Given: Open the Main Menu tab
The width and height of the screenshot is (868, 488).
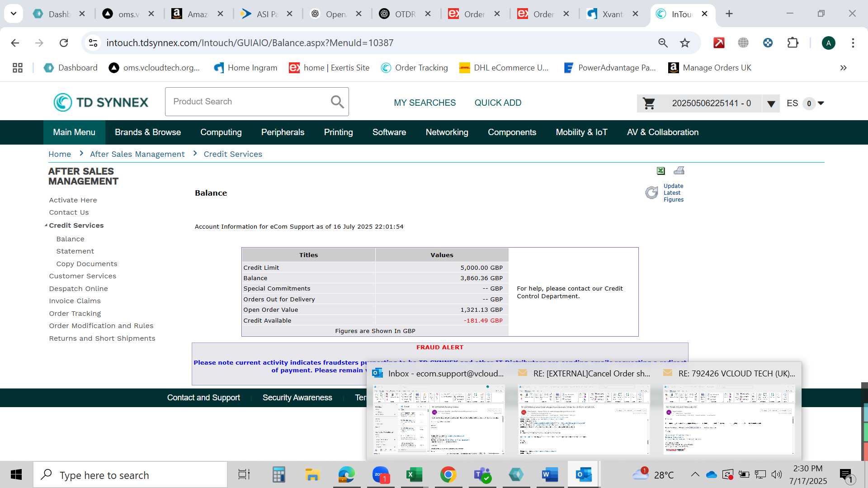Looking at the screenshot, I should (74, 132).
